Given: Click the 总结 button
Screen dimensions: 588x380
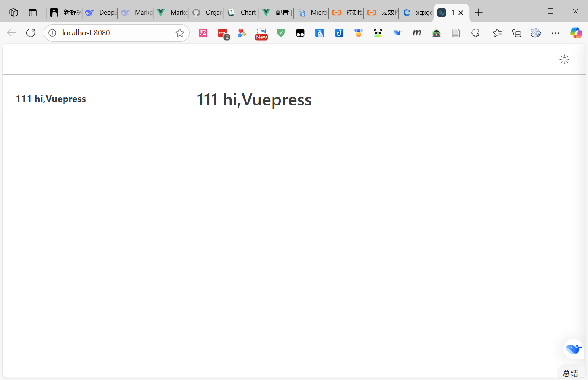Looking at the screenshot, I should pyautogui.click(x=570, y=373).
